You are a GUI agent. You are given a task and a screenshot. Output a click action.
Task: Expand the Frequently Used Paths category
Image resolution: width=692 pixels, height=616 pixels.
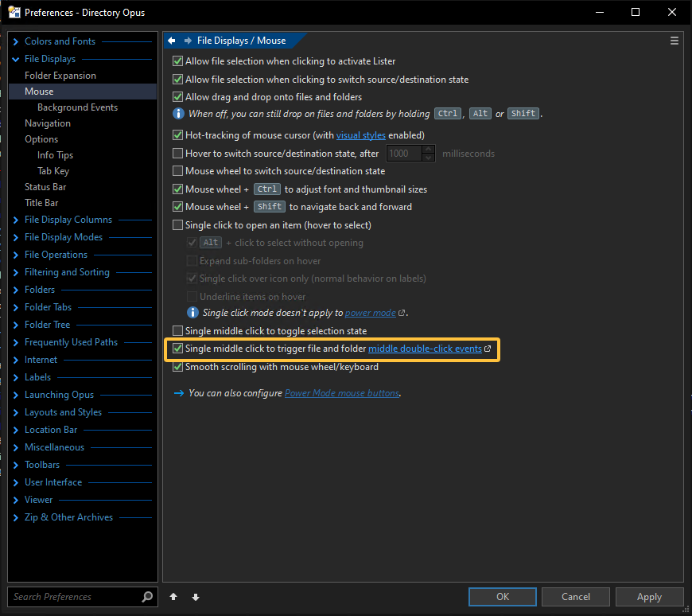coord(16,342)
